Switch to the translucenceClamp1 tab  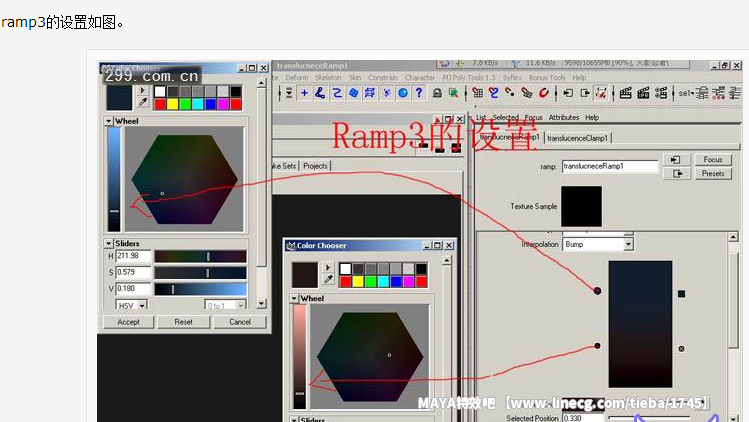point(578,138)
